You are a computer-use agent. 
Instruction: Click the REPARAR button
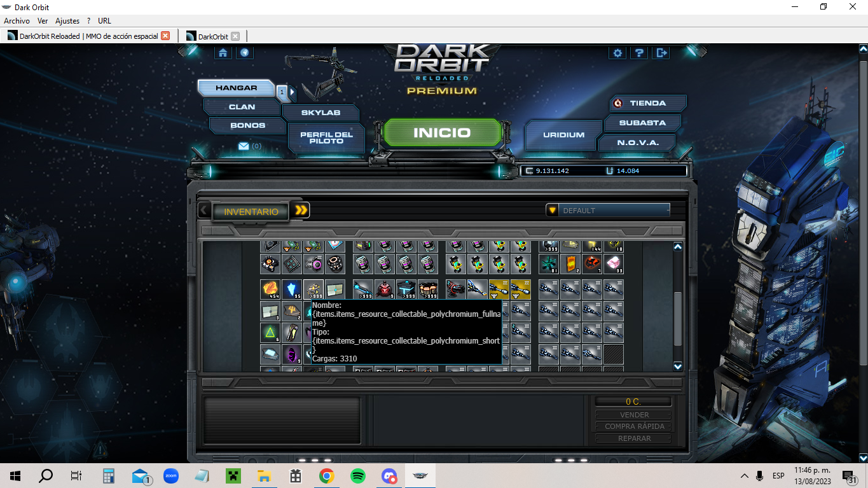tap(634, 438)
